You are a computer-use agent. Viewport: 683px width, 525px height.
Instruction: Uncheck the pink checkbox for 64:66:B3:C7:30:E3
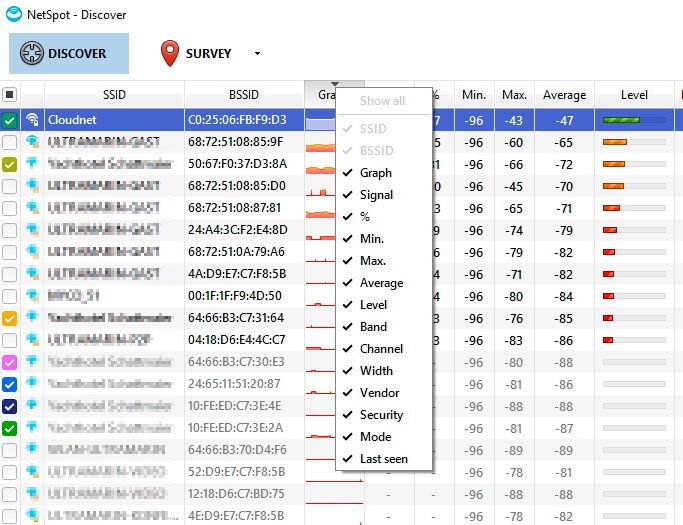point(10,362)
